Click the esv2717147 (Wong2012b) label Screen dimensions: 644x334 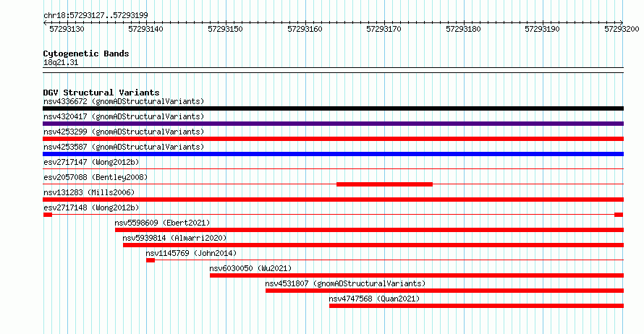tap(91, 162)
